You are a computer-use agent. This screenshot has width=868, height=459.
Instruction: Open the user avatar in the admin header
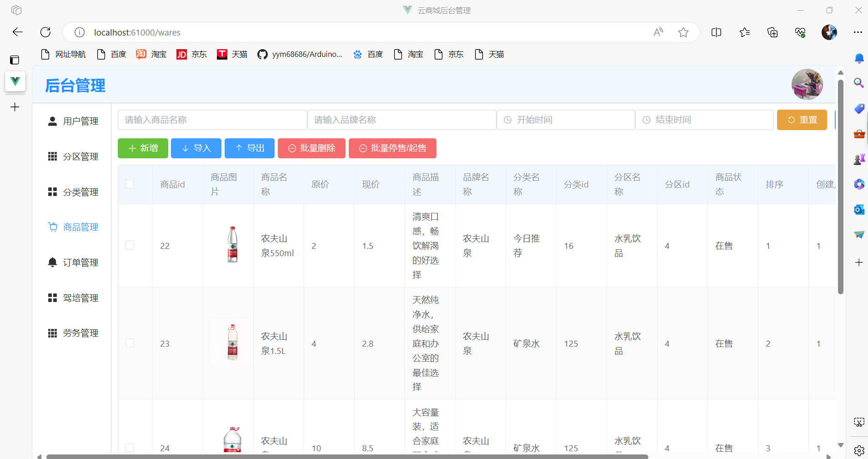(807, 85)
